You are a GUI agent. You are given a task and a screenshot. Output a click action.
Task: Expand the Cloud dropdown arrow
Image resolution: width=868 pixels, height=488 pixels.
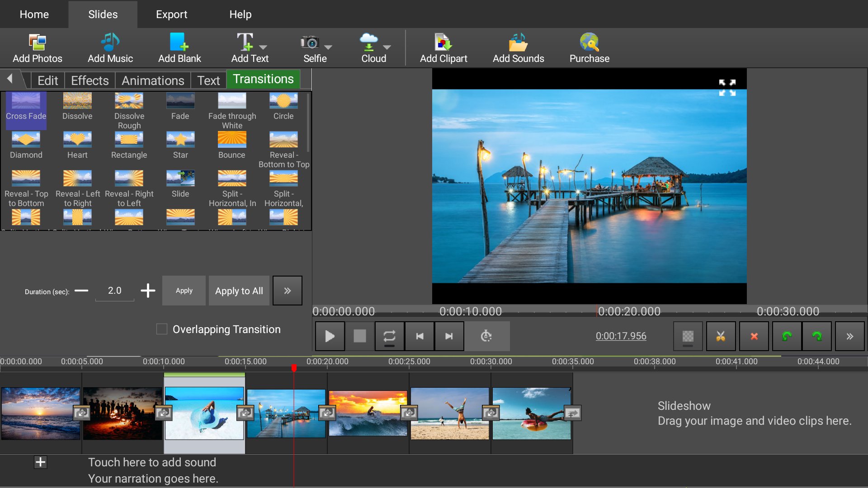pos(387,47)
